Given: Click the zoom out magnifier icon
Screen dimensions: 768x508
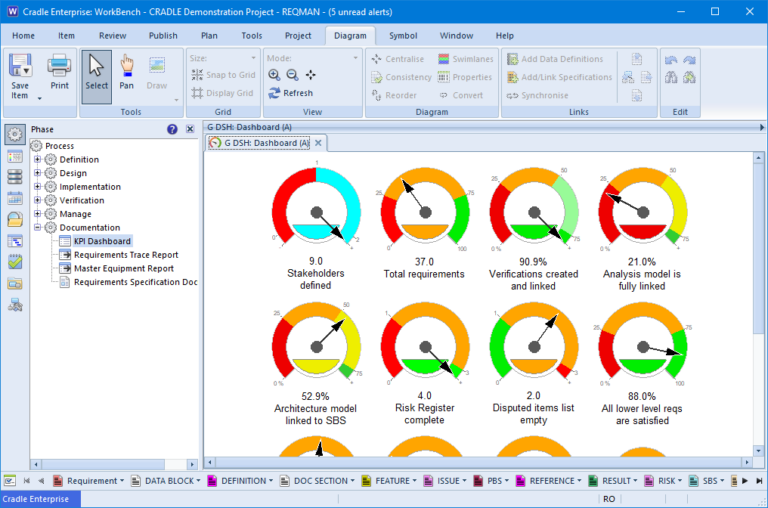Looking at the screenshot, I should click(x=292, y=75).
